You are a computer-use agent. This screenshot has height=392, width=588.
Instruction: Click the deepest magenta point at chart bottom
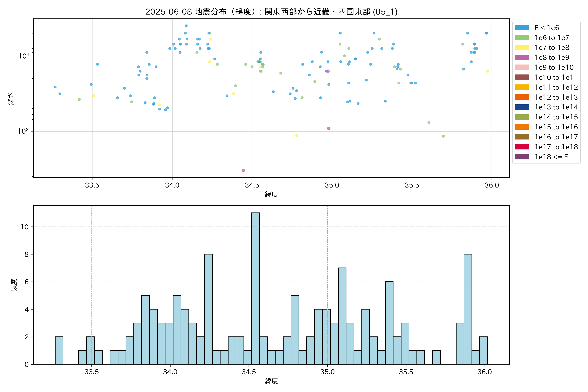tap(243, 170)
